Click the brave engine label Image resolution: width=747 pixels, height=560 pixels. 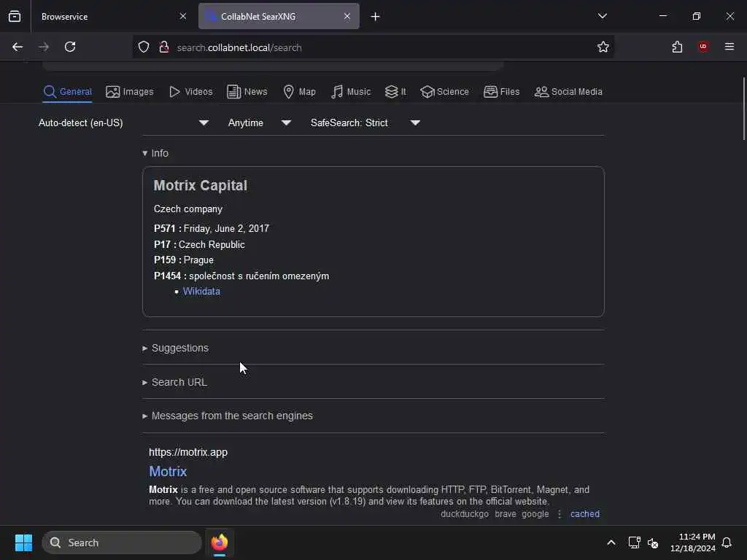click(x=506, y=514)
